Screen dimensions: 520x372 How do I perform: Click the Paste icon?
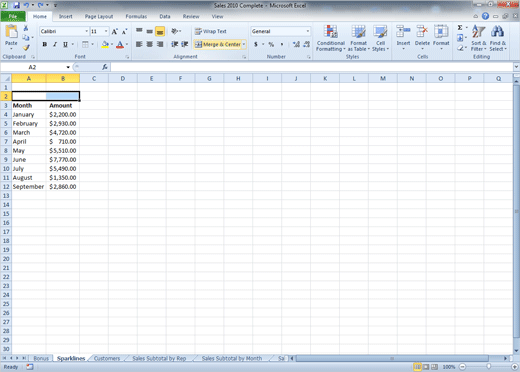11,32
